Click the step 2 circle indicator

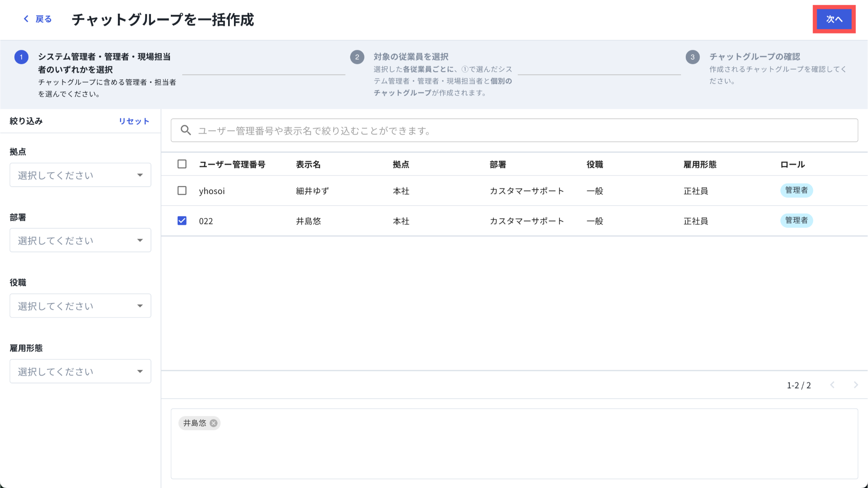tap(357, 57)
